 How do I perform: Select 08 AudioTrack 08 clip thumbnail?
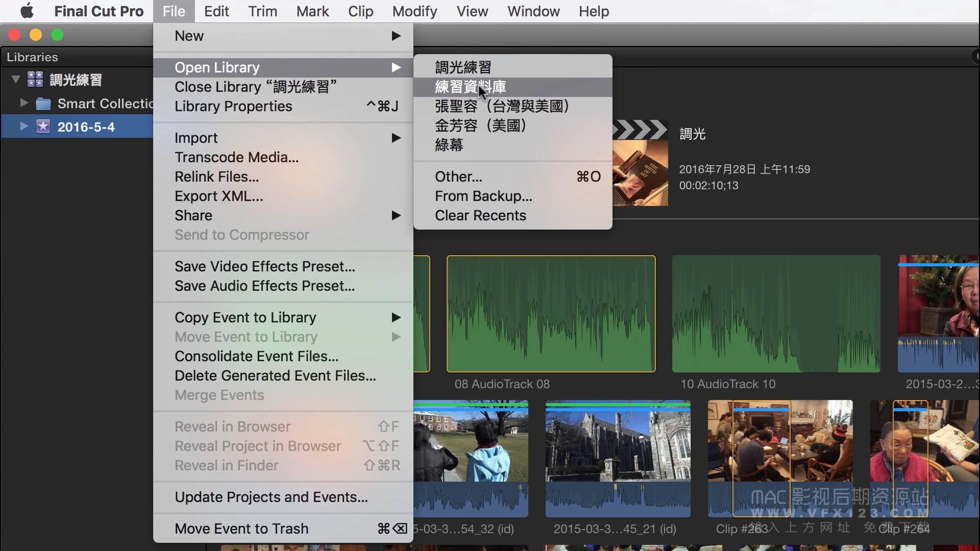[551, 314]
